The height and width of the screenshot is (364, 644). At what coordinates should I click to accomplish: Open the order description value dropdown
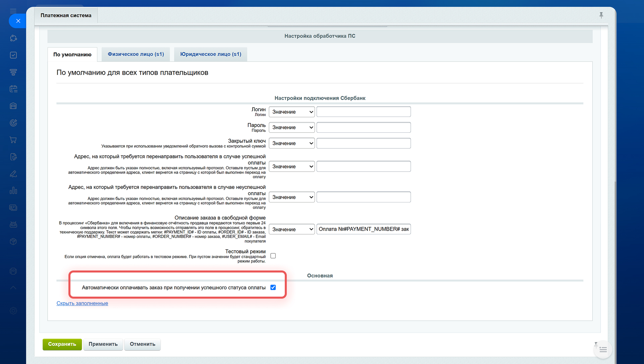[x=291, y=229]
